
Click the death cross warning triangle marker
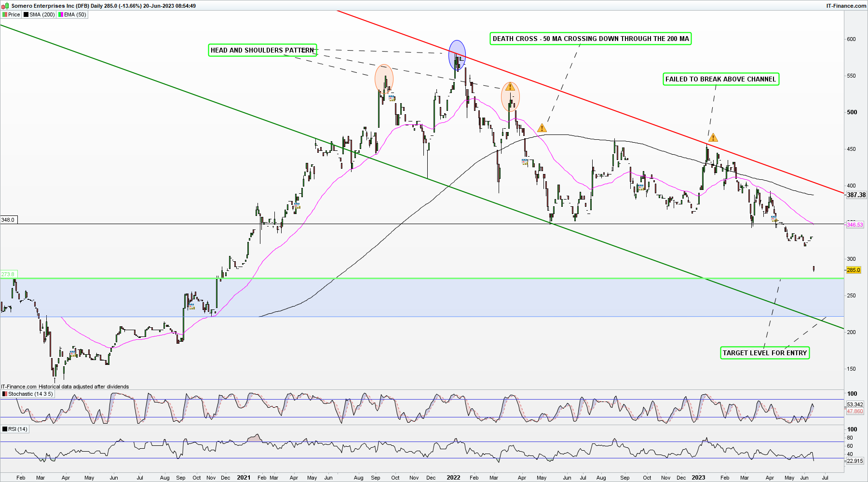point(542,128)
